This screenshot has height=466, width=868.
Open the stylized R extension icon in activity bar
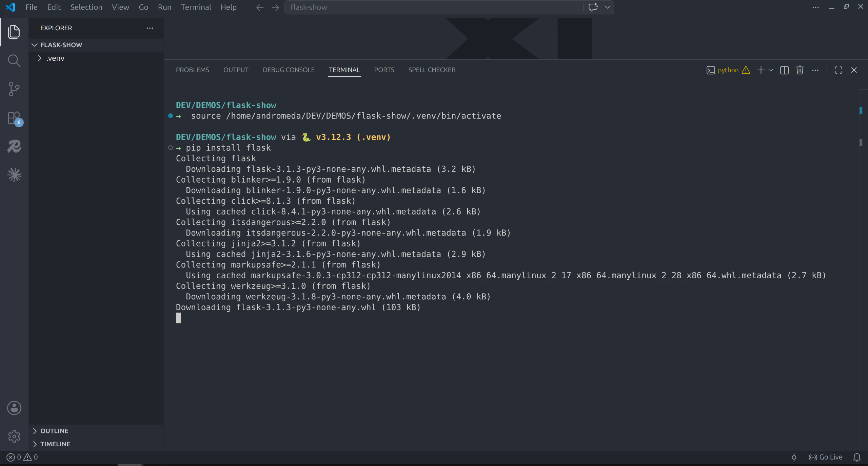tap(14, 146)
